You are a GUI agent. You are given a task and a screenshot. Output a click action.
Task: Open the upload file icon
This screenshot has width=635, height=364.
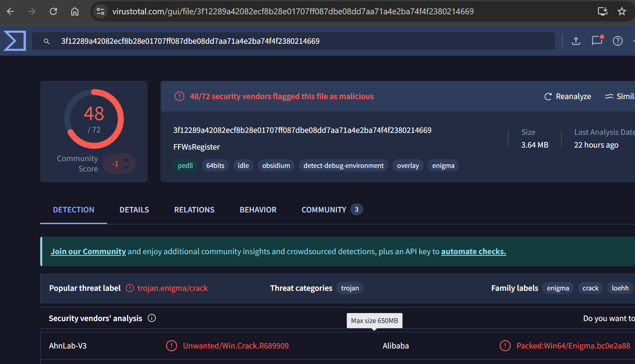coord(576,41)
